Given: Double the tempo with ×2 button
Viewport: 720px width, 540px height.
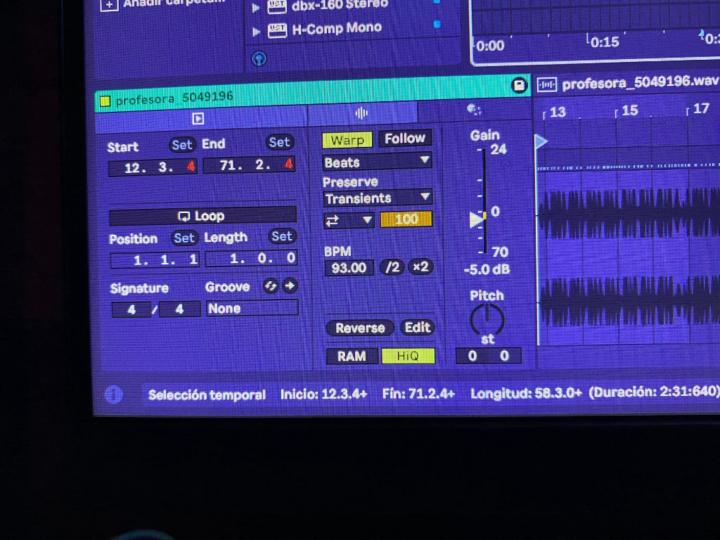Looking at the screenshot, I should (420, 267).
